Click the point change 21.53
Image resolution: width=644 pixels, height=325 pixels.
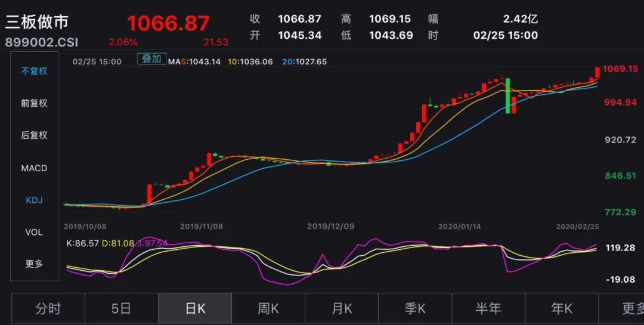[216, 42]
